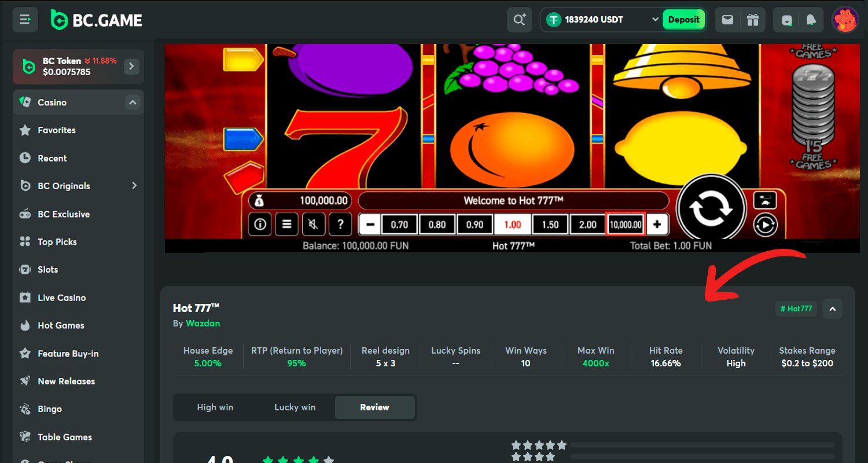The height and width of the screenshot is (463, 868).
Task: Click the Bingo icon in sidebar
Action: click(x=25, y=409)
